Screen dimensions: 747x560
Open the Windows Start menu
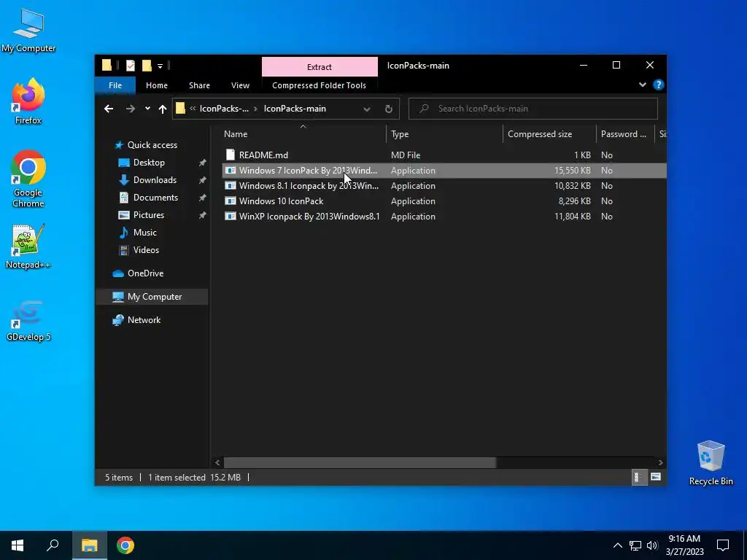click(18, 545)
